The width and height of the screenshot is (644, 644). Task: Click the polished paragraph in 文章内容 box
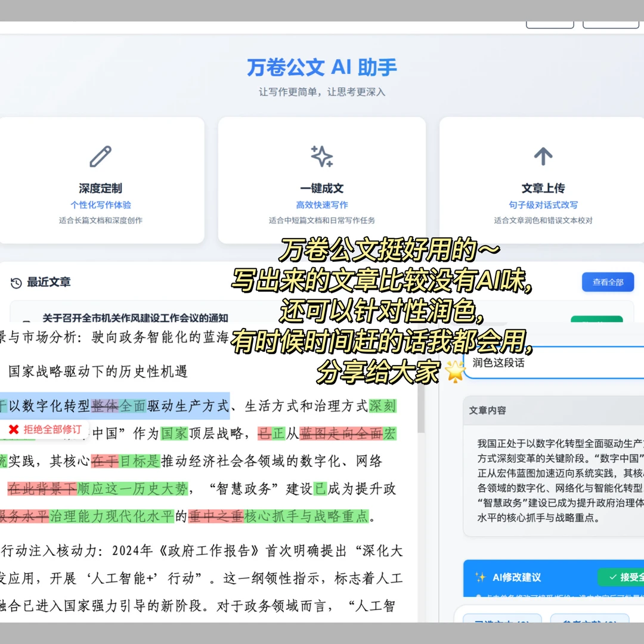tap(560, 480)
